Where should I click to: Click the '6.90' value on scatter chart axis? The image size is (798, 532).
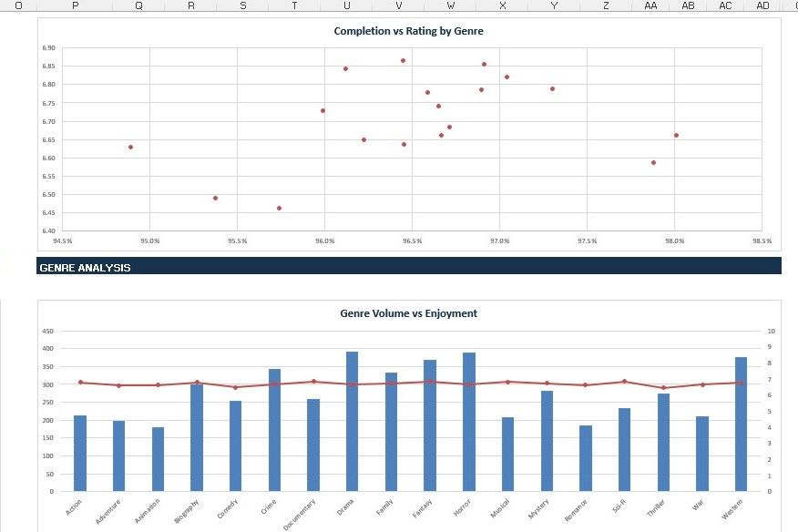(49, 48)
